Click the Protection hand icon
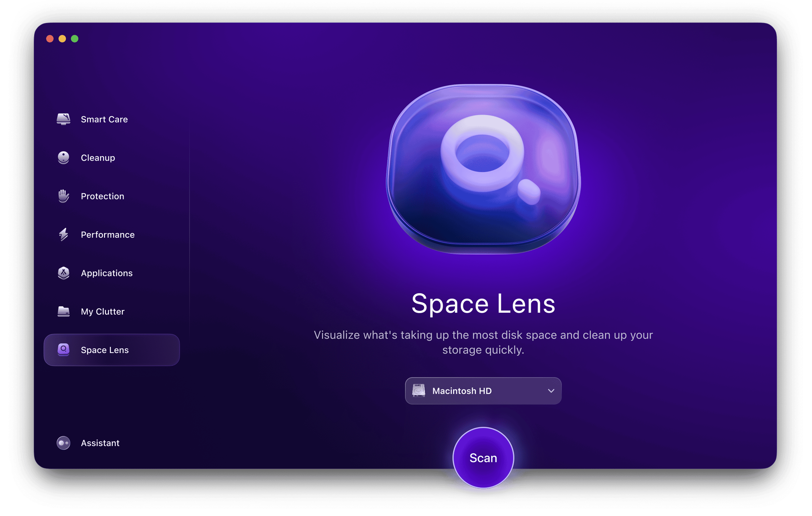Viewport: 812px width, 516px height. 63,196
